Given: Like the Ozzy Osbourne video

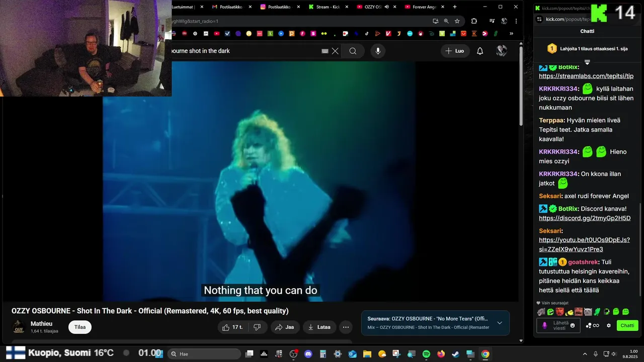Looking at the screenshot, I should [232, 327].
